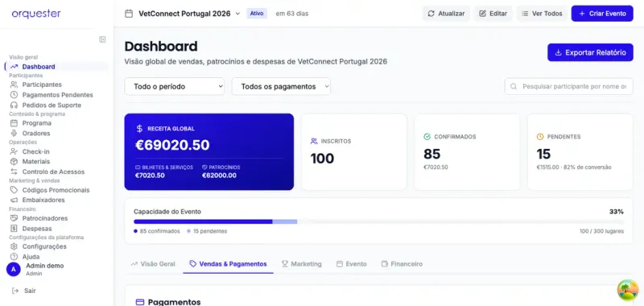Click the Atualizar button
Image resolution: width=644 pixels, height=306 pixels.
(446, 14)
